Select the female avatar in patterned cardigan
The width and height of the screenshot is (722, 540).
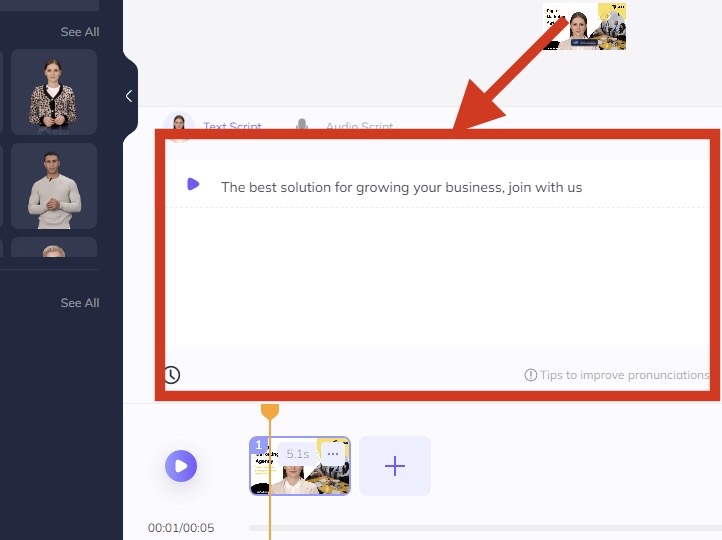coord(54,92)
